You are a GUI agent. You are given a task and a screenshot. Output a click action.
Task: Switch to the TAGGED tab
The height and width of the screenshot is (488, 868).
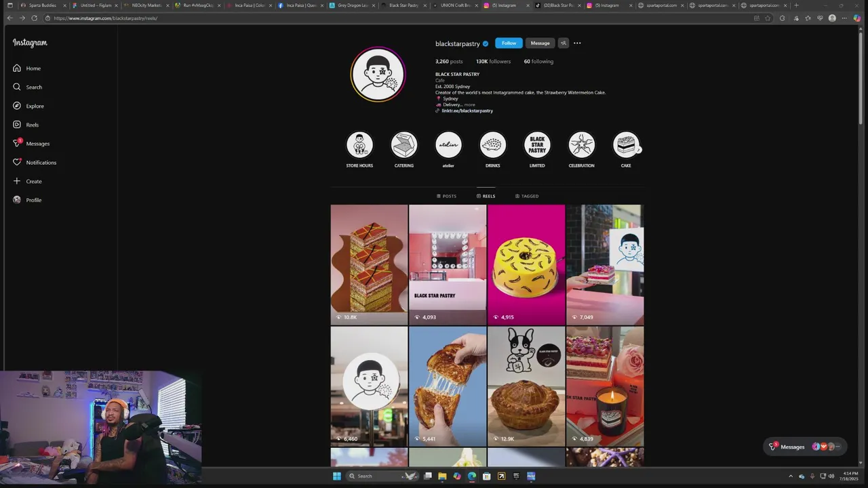tap(526, 196)
